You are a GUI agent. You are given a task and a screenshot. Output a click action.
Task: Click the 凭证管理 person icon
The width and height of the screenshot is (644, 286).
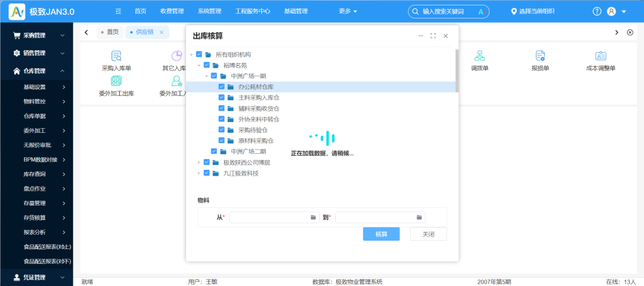[17, 278]
